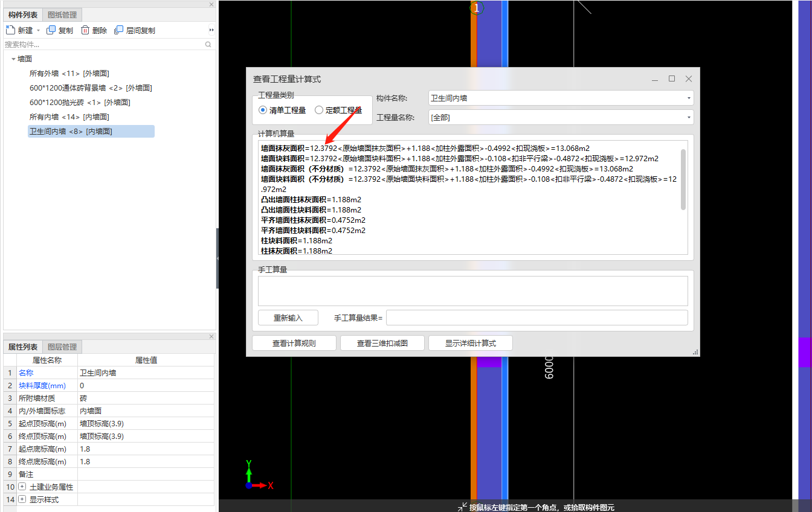Screen dimensions: 812x512
Task: Maximize the 查看工程量计算式 dialog
Action: (x=672, y=78)
